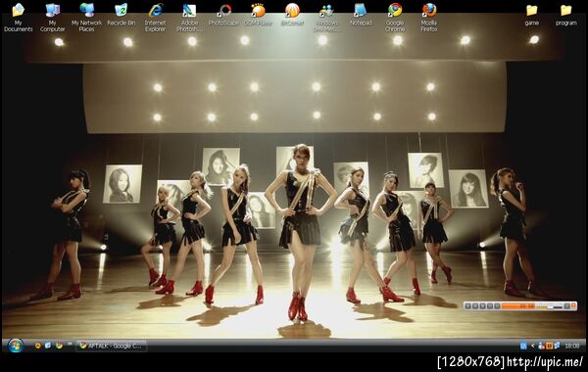Open the My Documents desktop icon
The image size is (588, 372).
pyautogui.click(x=18, y=17)
